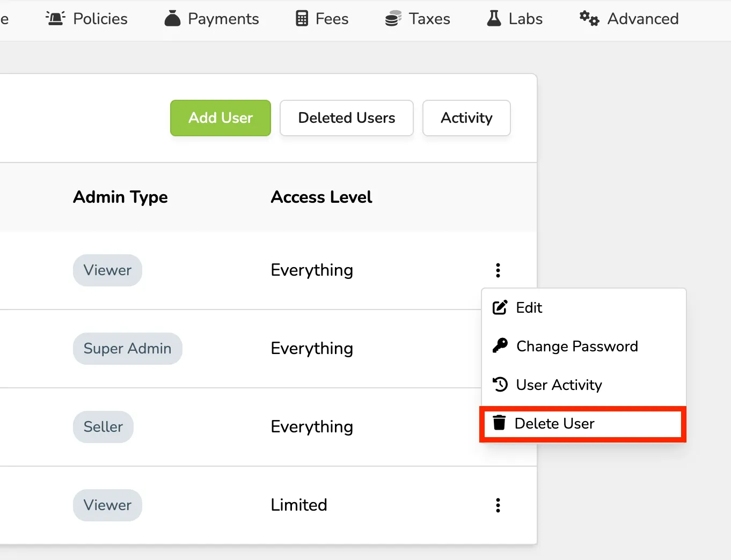
Task: Open three-dot menu for first Viewer row
Action: tap(498, 270)
